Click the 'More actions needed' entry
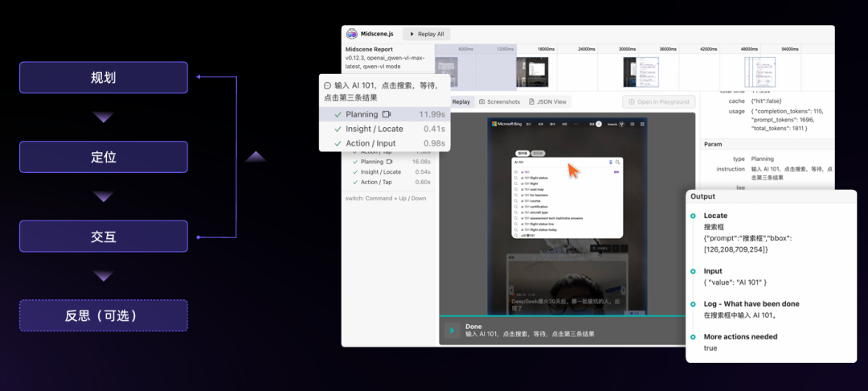 [740, 336]
